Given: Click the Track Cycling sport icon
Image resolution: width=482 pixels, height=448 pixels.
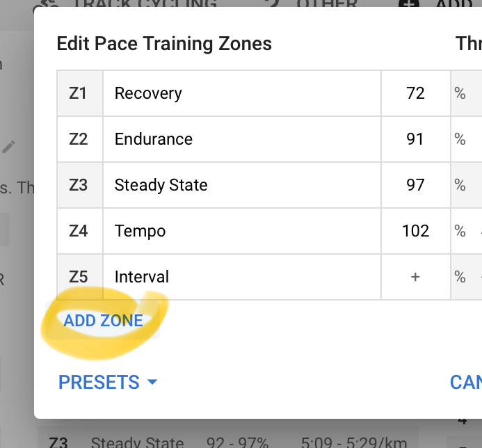Looking at the screenshot, I should tap(49, 3).
